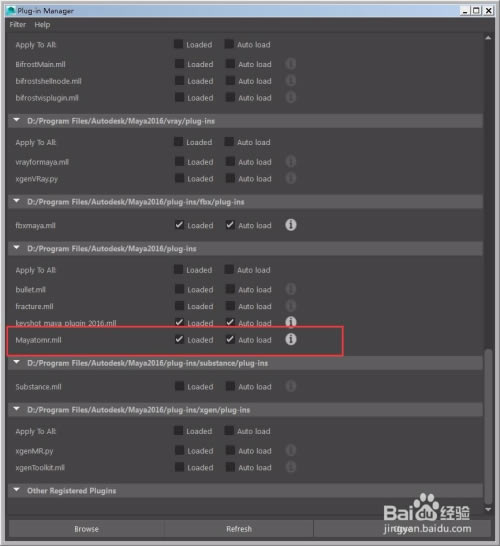Image resolution: width=500 pixels, height=546 pixels.
Task: Uncheck Loaded for Mayatomr.mll
Action: click(179, 339)
